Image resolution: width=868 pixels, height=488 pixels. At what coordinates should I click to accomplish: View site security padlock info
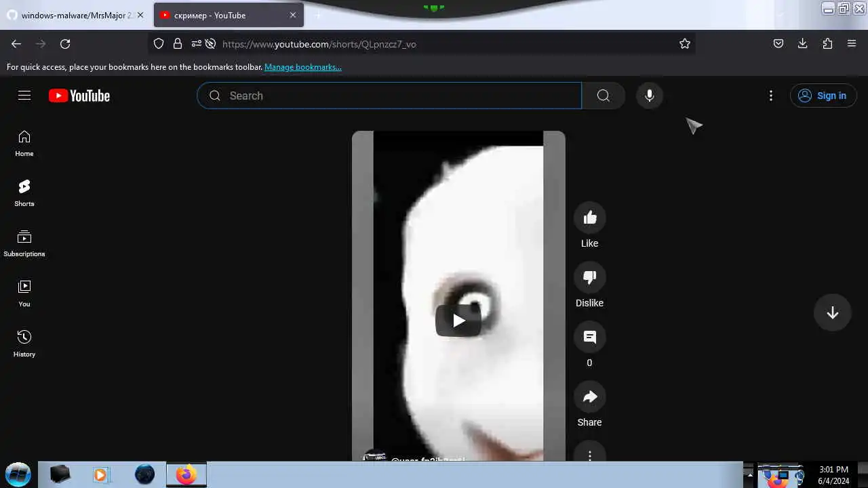(x=178, y=43)
